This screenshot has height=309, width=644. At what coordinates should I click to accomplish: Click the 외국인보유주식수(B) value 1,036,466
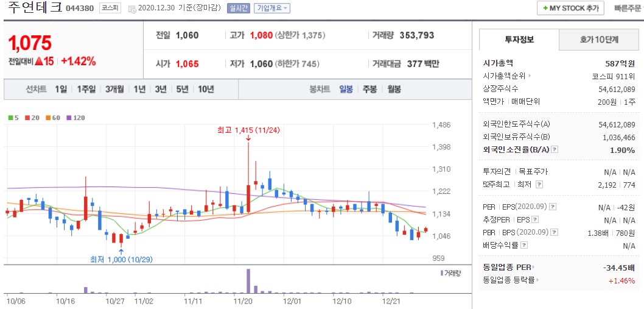pyautogui.click(x=619, y=137)
